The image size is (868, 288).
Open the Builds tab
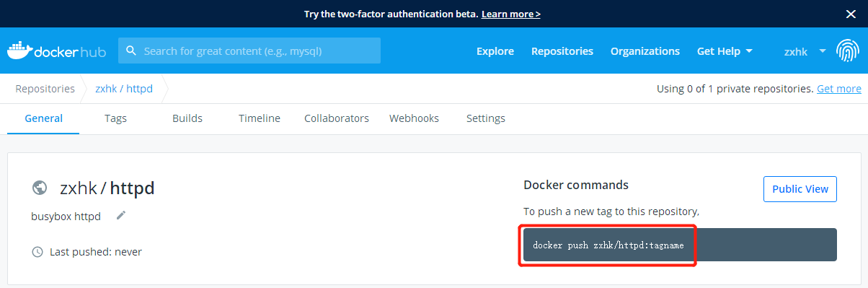click(x=187, y=118)
